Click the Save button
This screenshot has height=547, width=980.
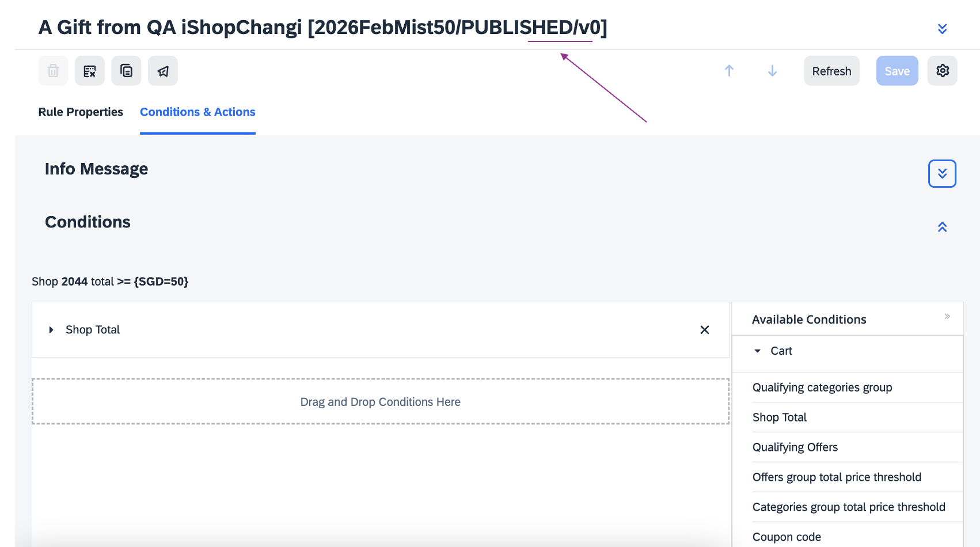pos(897,71)
